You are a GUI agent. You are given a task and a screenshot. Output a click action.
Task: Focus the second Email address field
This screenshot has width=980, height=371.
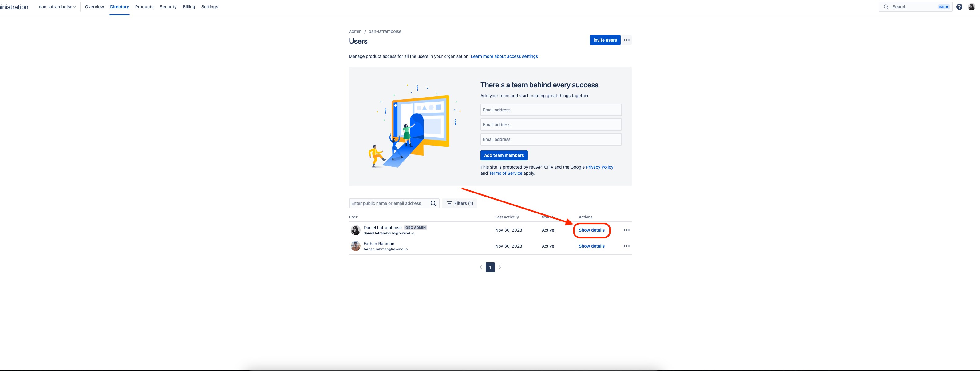(x=551, y=125)
